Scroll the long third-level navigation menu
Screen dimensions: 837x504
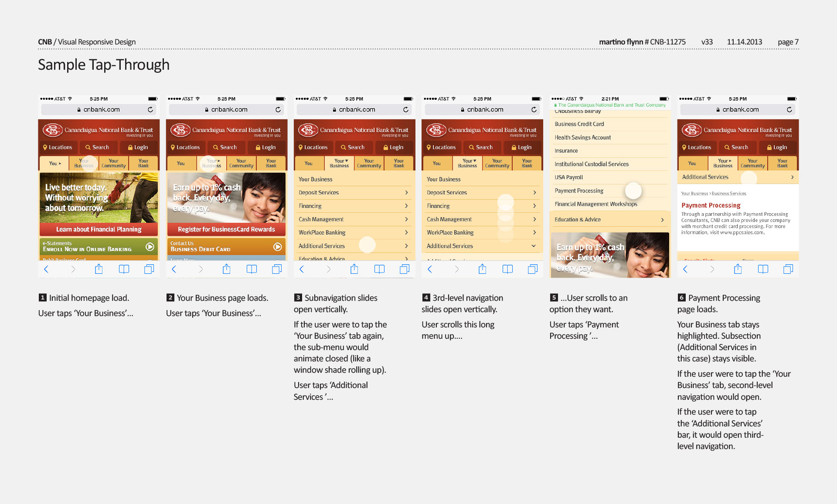coord(506,203)
